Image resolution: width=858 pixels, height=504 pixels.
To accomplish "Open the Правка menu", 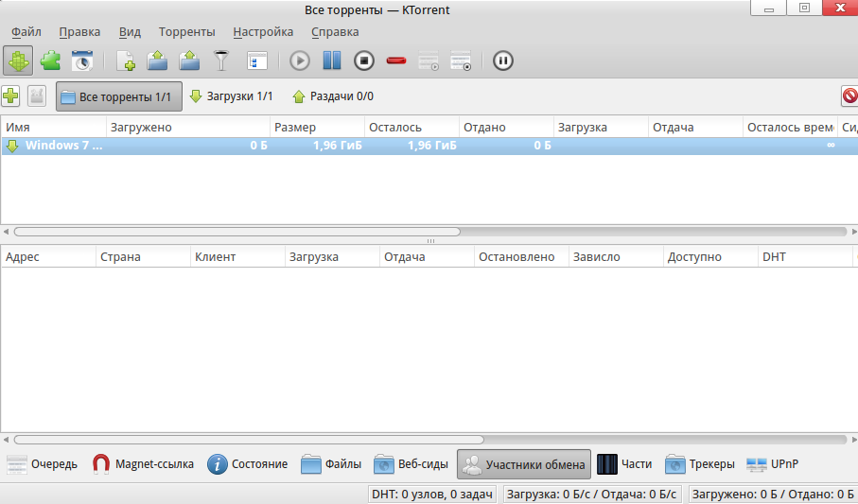I will click(79, 32).
